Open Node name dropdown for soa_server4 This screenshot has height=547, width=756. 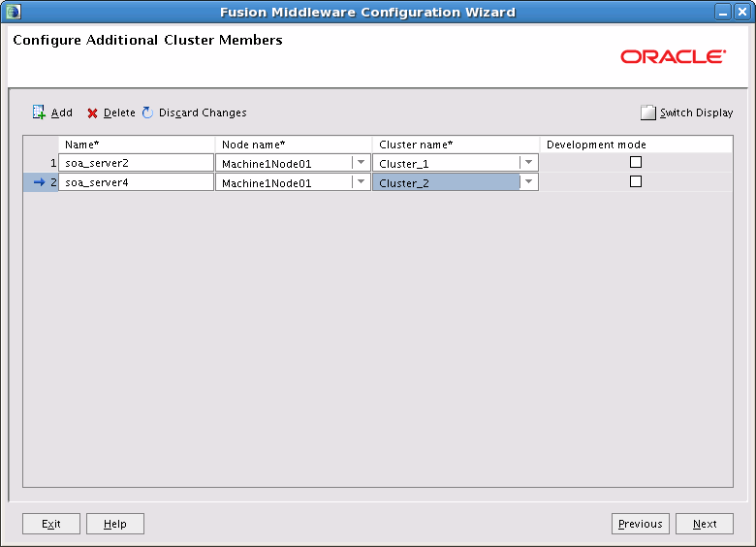[x=362, y=182]
